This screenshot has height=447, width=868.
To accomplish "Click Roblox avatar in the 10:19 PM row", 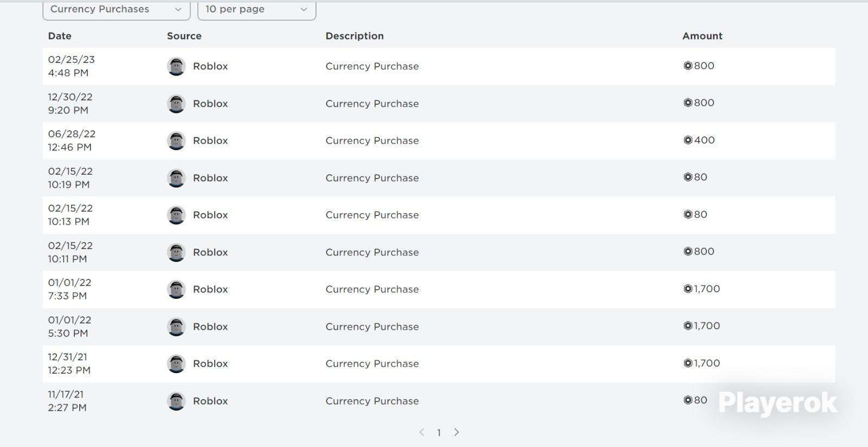I will pyautogui.click(x=176, y=178).
